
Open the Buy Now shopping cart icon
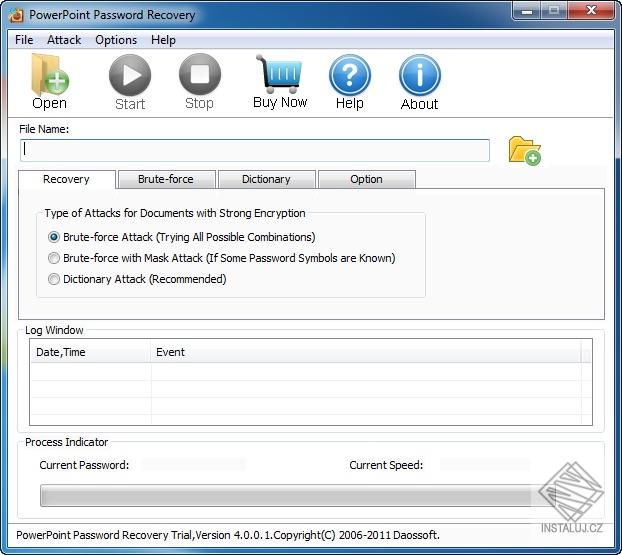point(280,82)
